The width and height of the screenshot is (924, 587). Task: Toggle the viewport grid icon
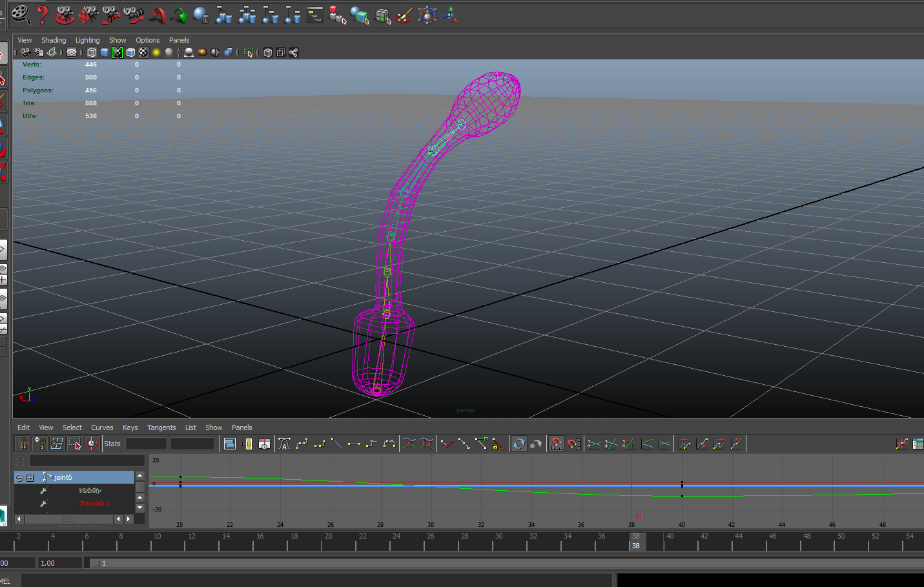pos(72,52)
